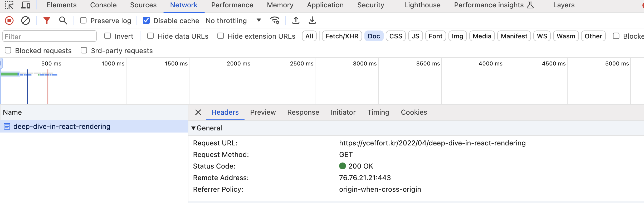644x203 pixels.
Task: Open the Timing tab for request
Action: [378, 112]
